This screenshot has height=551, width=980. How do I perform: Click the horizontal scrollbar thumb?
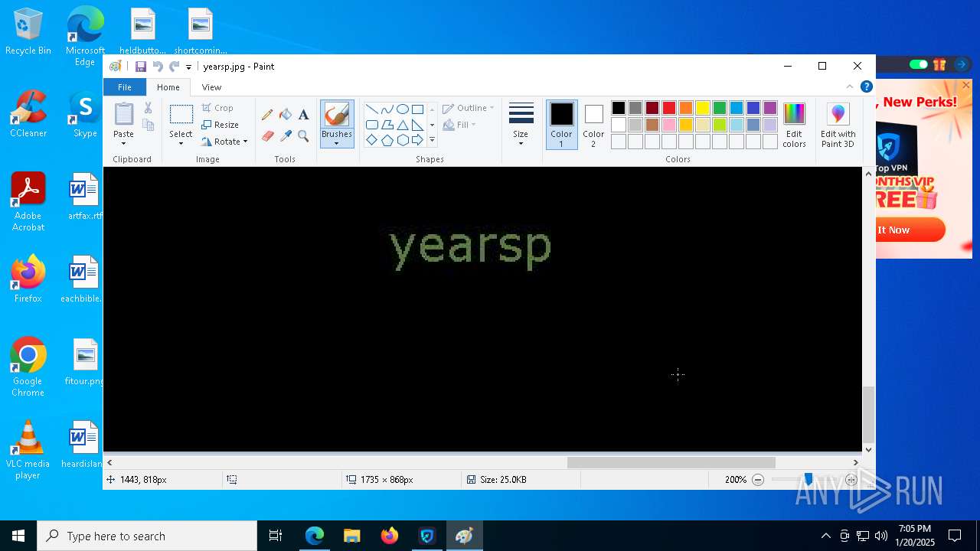(x=671, y=462)
